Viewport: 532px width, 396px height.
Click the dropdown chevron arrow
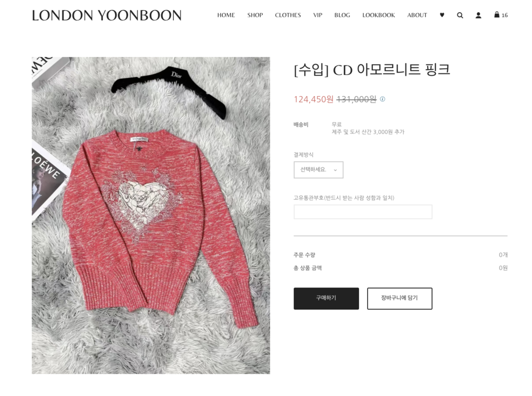tap(335, 170)
